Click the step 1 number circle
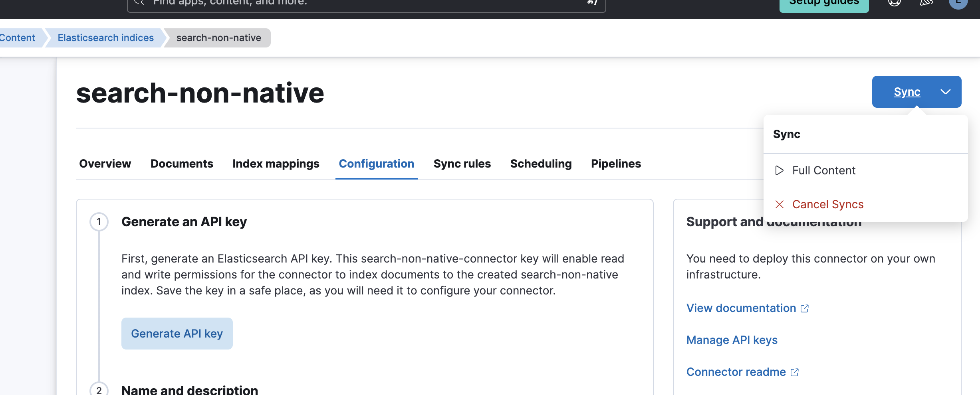Image resolution: width=980 pixels, height=395 pixels. coord(99,222)
